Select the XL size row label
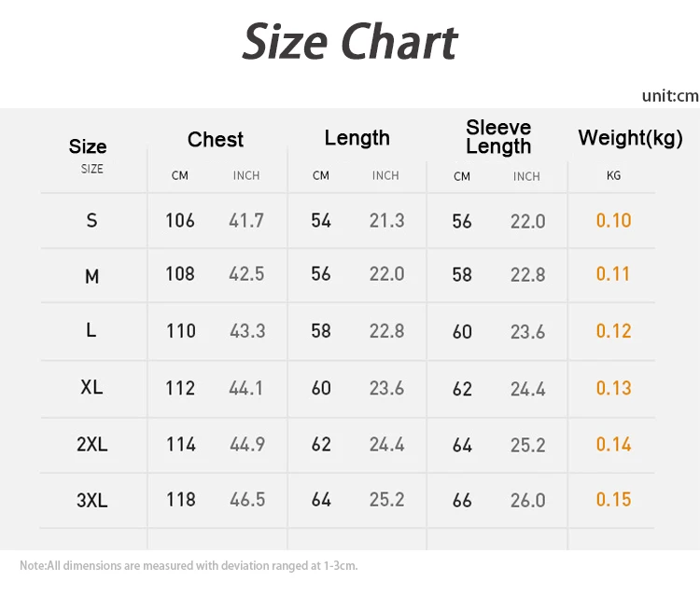Screen dimensions: 700x609 click(x=91, y=387)
